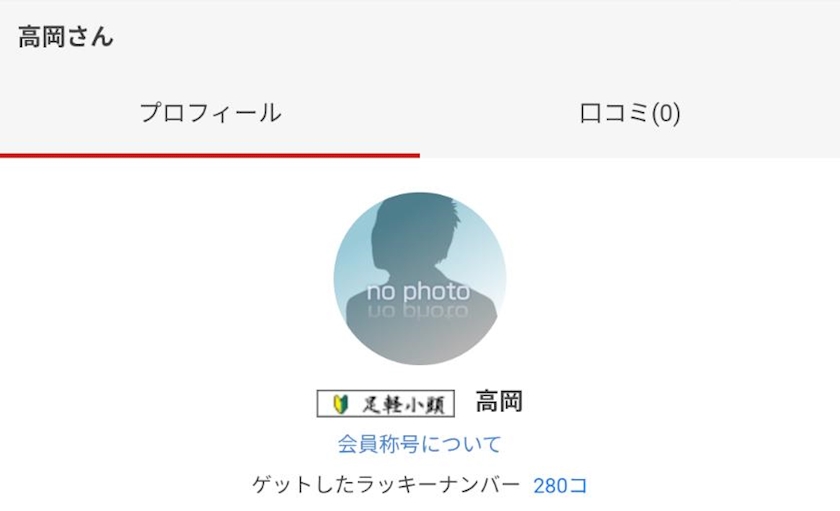
Task: Click the no photo profile avatar
Action: point(419,279)
